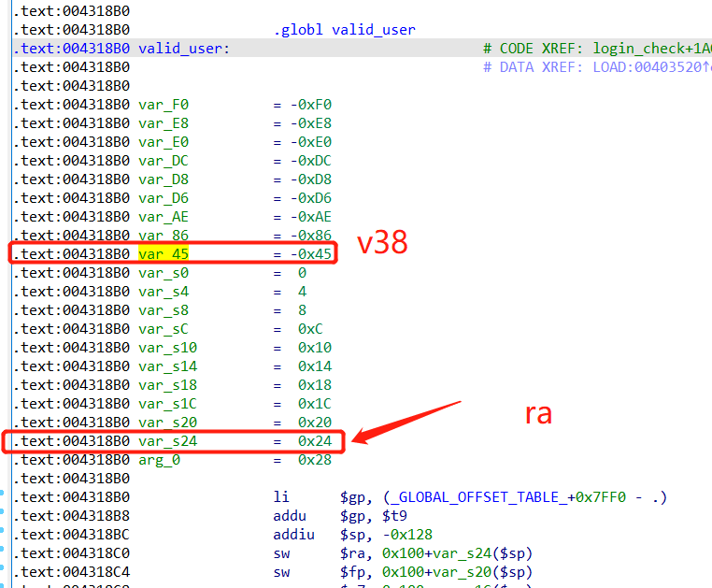
Task: Click the address .text:004318C0
Action: click(x=71, y=553)
